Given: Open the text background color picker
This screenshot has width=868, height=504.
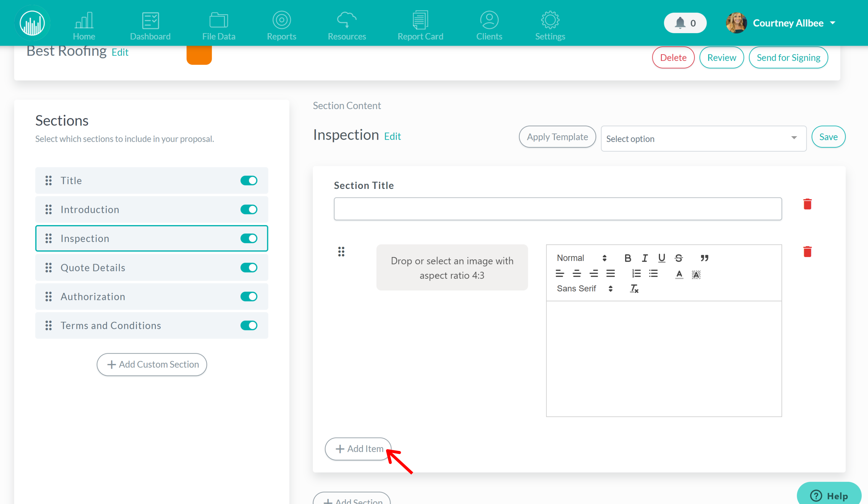Looking at the screenshot, I should pyautogui.click(x=696, y=275).
